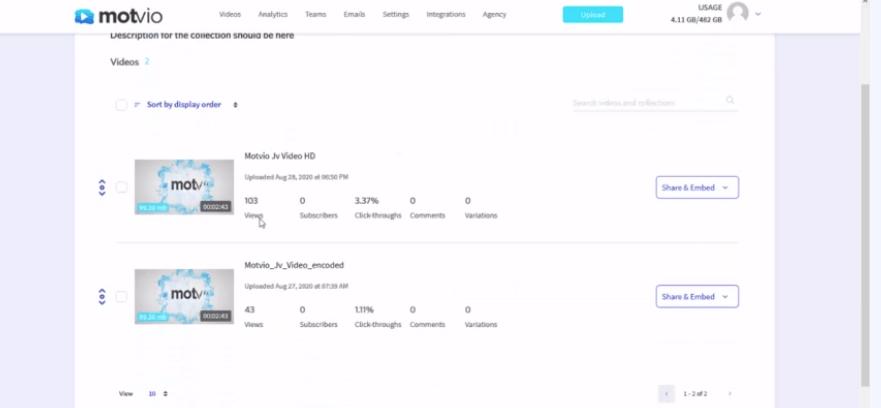The width and height of the screenshot is (881, 408).
Task: Open the Emails menu
Action: coord(354,15)
